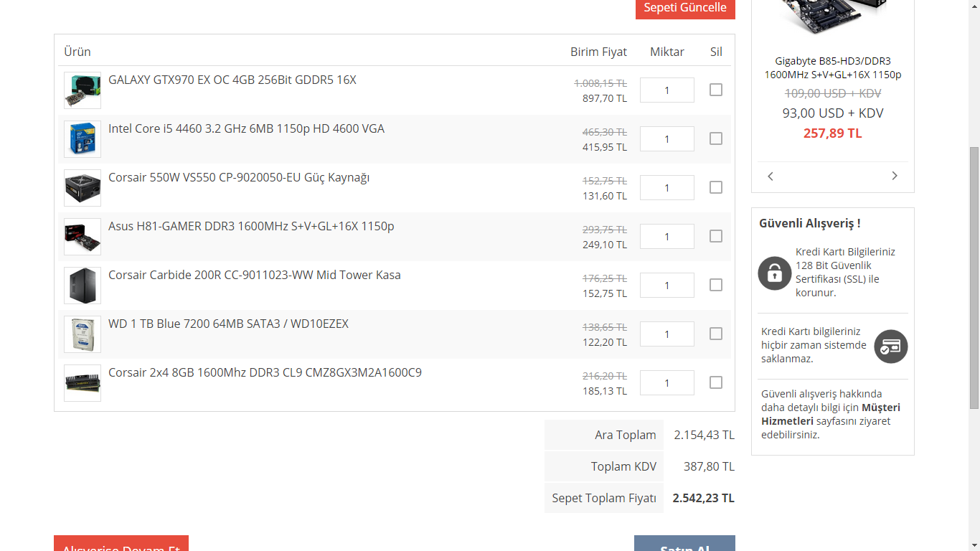Open the Gigabyte B85-HD3/DDR3 product link
This screenshot has height=551, width=980.
[x=832, y=68]
